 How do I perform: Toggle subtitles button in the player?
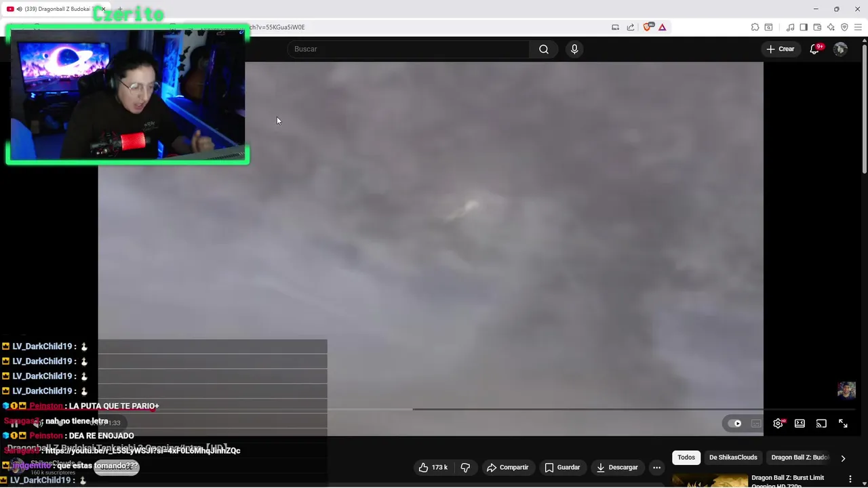pos(756,424)
